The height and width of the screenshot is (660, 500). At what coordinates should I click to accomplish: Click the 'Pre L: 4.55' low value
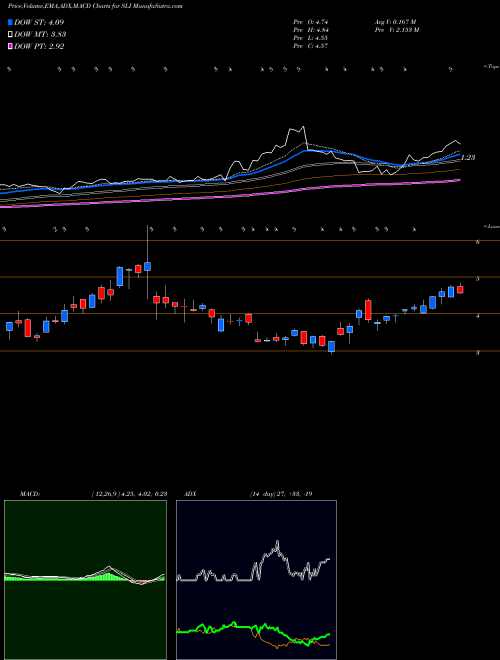[x=311, y=38]
